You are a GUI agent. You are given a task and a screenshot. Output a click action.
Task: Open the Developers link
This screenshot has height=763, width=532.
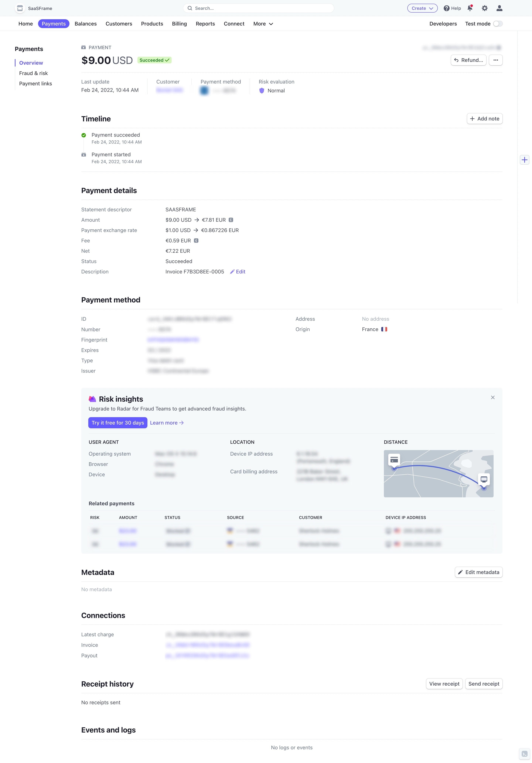click(443, 24)
